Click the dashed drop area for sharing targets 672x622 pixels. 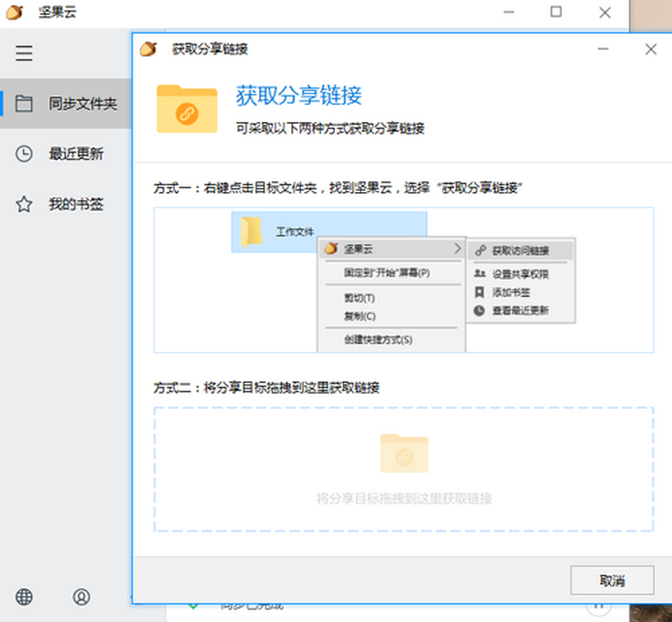(404, 469)
